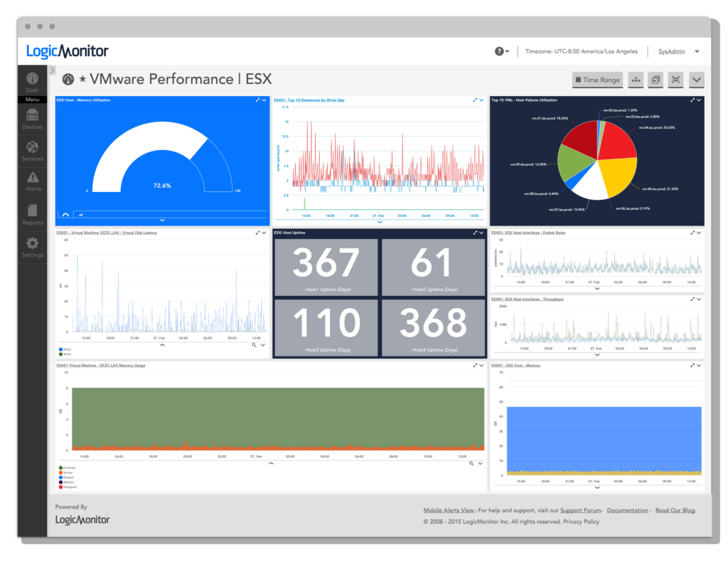This screenshot has width=728, height=562.
Task: Click the dashboard gauge icon by title
Action: point(68,80)
